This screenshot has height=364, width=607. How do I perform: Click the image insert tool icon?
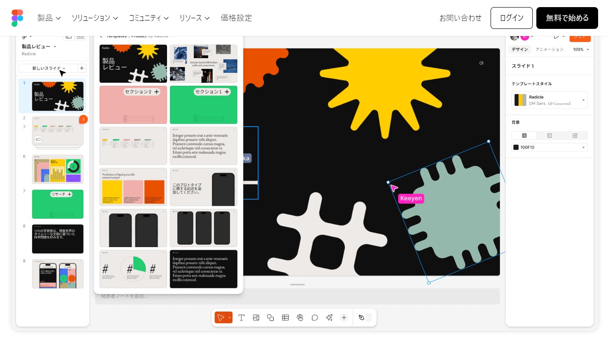pos(256,317)
